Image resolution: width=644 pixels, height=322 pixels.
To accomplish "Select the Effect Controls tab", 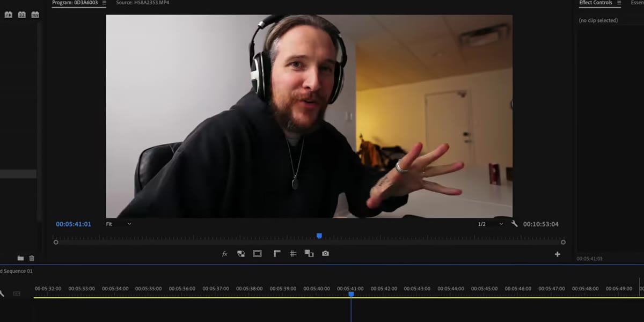I will coord(596,3).
